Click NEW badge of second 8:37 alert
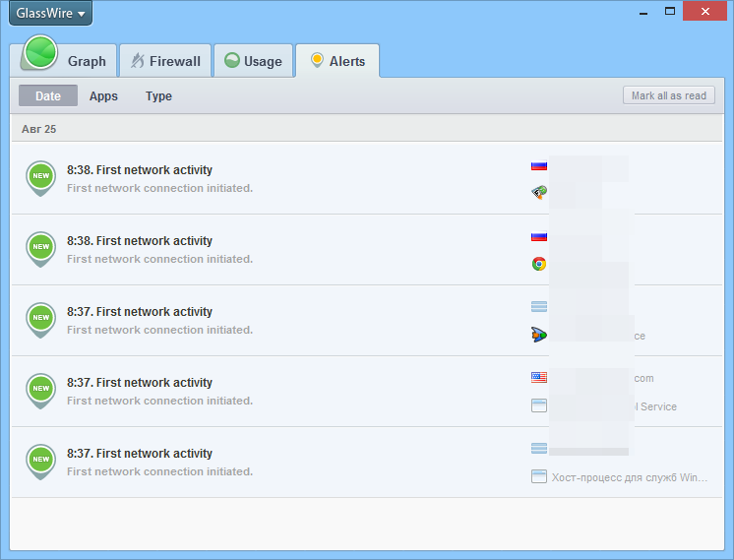This screenshot has height=560, width=734. pos(40,391)
